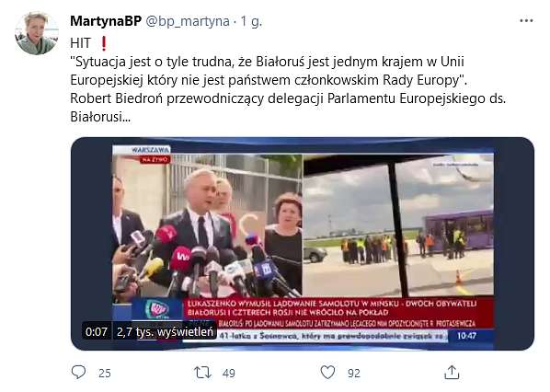Open the three-dot more options menu
The width and height of the screenshot is (550, 392).
(x=526, y=21)
